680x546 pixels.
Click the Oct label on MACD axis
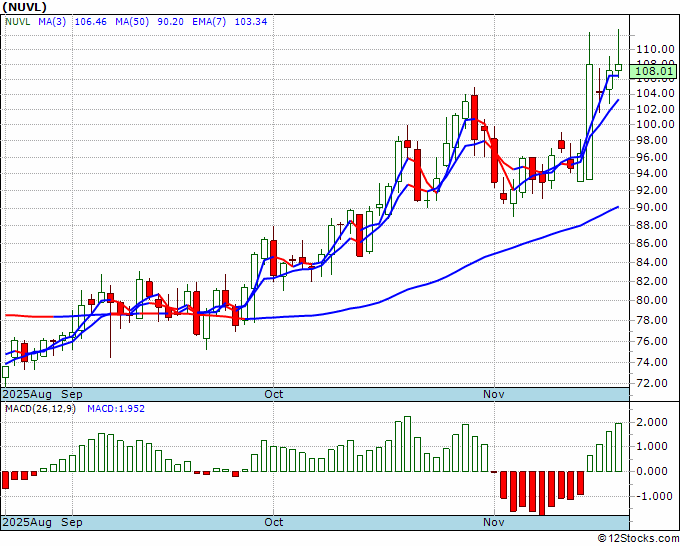pyautogui.click(x=274, y=522)
